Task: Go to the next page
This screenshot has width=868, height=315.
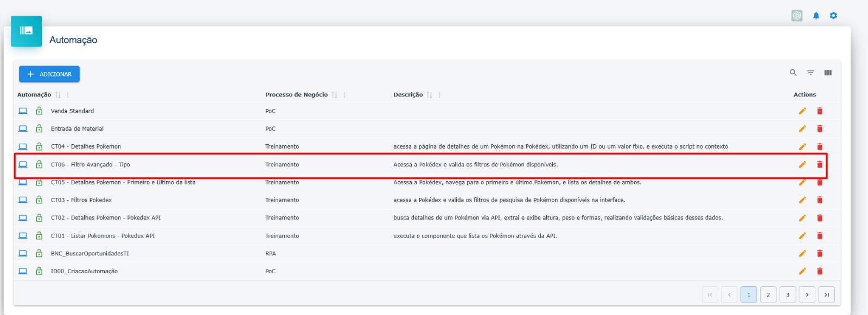Action: [807, 295]
